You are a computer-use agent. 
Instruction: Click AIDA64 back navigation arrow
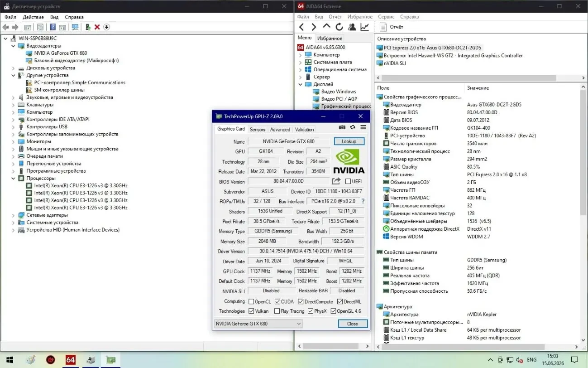tap(302, 27)
